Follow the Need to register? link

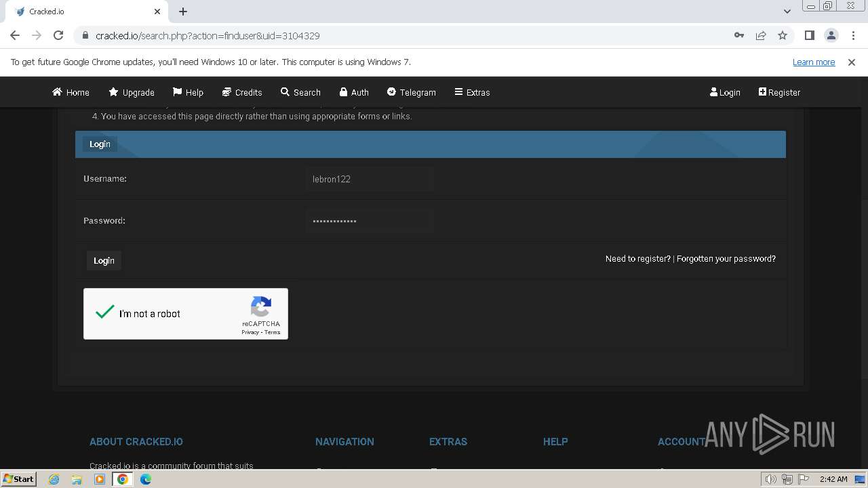coord(638,259)
